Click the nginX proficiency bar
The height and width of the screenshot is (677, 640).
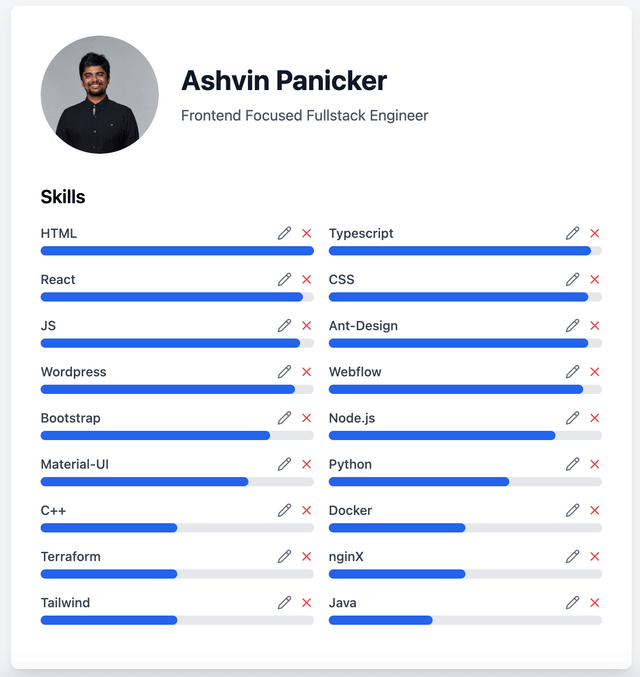(465, 574)
